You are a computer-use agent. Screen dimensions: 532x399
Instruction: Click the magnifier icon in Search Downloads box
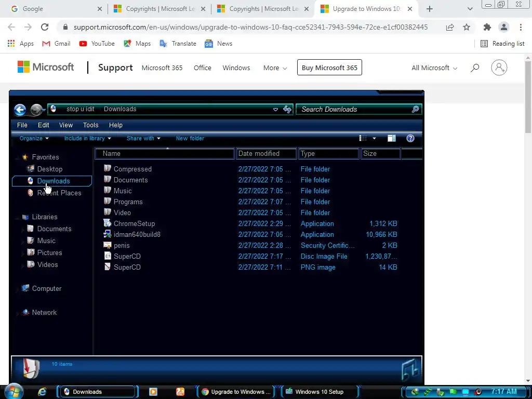pos(415,109)
